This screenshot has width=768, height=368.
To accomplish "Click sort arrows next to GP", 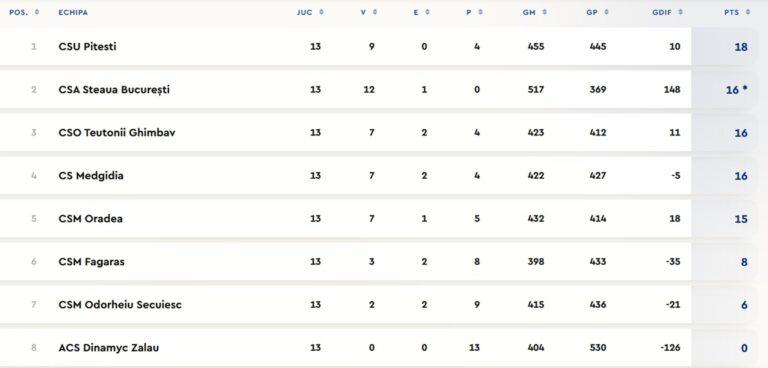I will pos(607,12).
